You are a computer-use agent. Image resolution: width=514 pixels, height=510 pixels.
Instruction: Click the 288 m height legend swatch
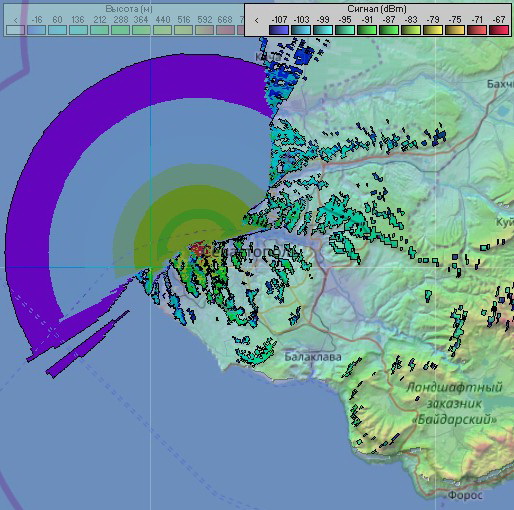pos(120,30)
